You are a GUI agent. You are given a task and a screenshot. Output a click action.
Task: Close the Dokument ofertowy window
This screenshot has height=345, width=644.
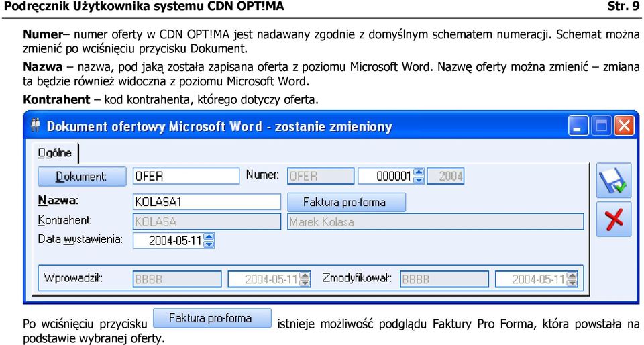click(624, 126)
